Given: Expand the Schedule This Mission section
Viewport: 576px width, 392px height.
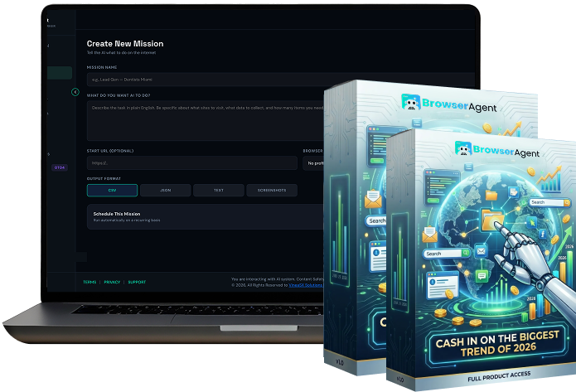Looking at the screenshot, I should 206,217.
